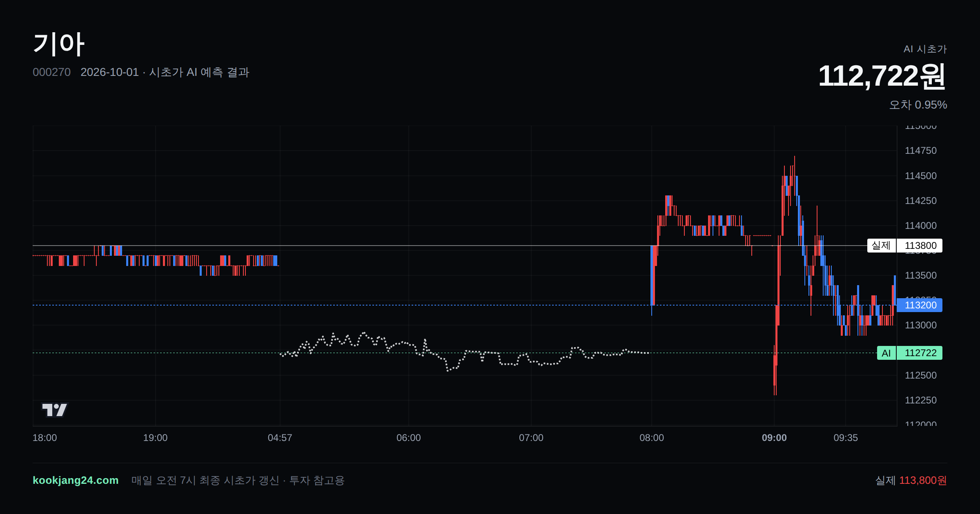Click the 04:57 time axis label
The width and height of the screenshot is (980, 514).
[280, 438]
